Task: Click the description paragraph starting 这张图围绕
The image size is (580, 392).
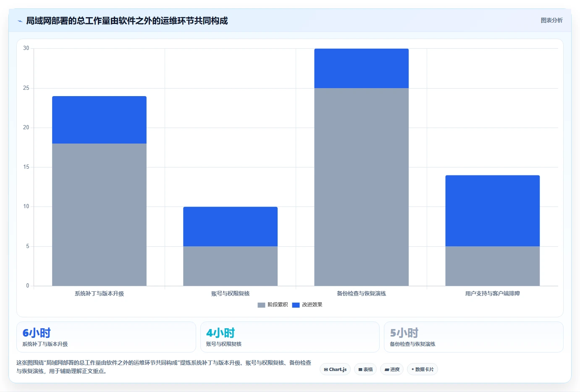Action: pos(164,367)
